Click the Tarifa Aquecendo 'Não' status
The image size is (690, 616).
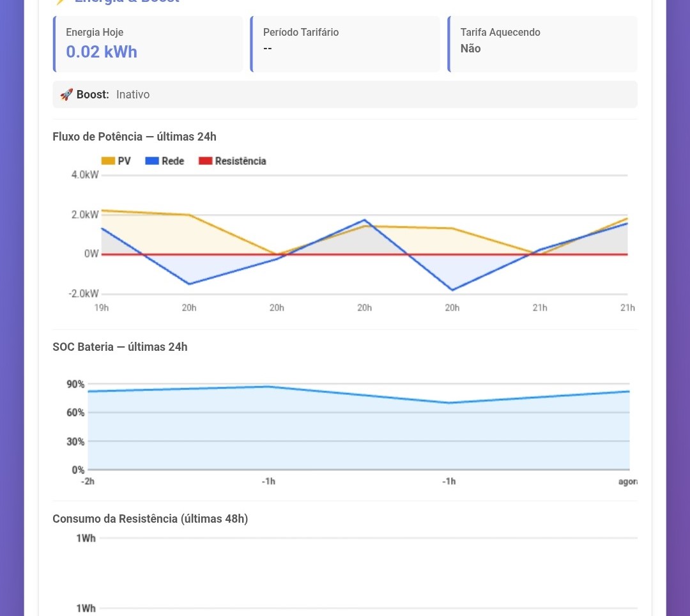pos(470,49)
